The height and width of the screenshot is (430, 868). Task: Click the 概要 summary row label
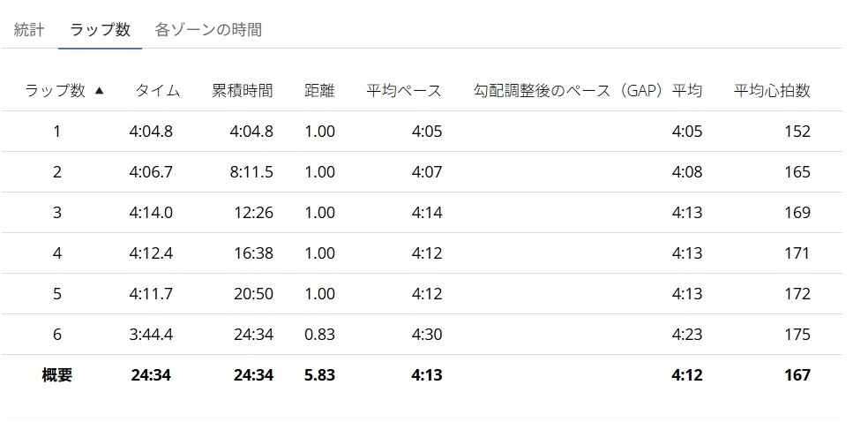point(57,375)
